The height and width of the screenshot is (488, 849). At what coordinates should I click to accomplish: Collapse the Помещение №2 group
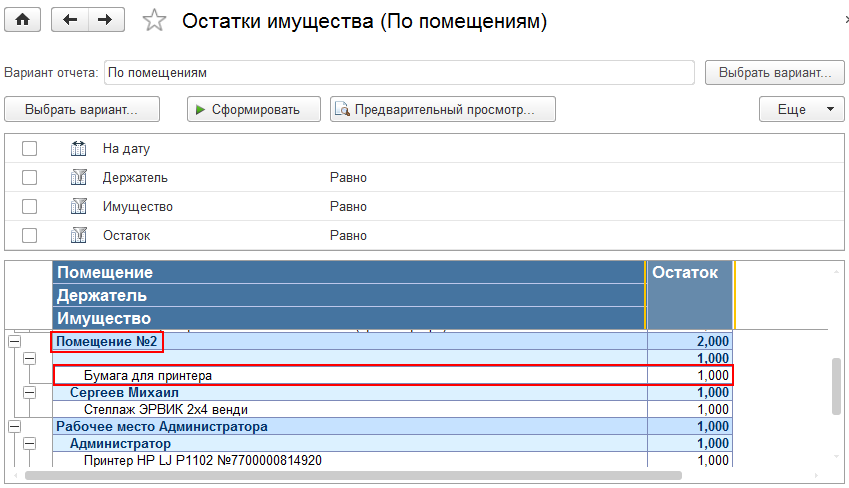point(15,341)
